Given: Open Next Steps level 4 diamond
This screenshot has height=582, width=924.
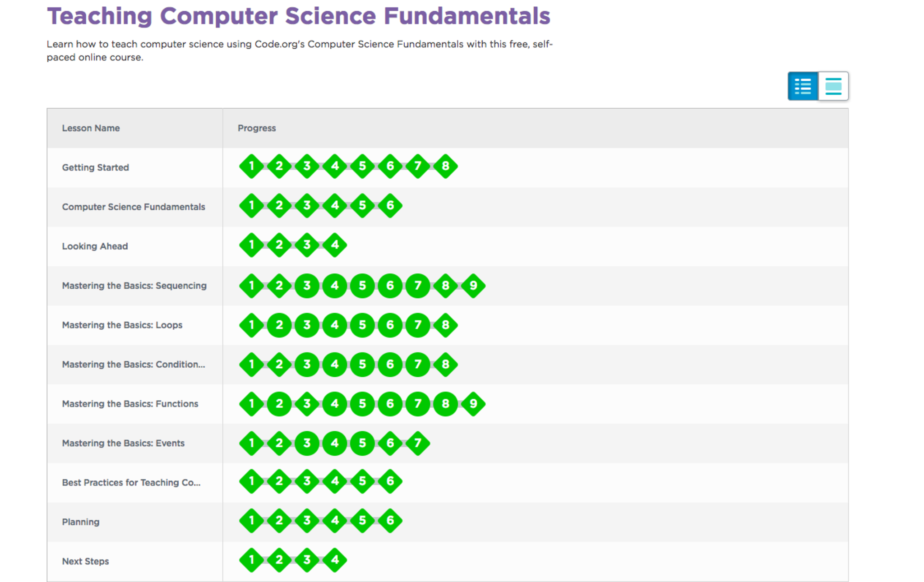Looking at the screenshot, I should 335,560.
